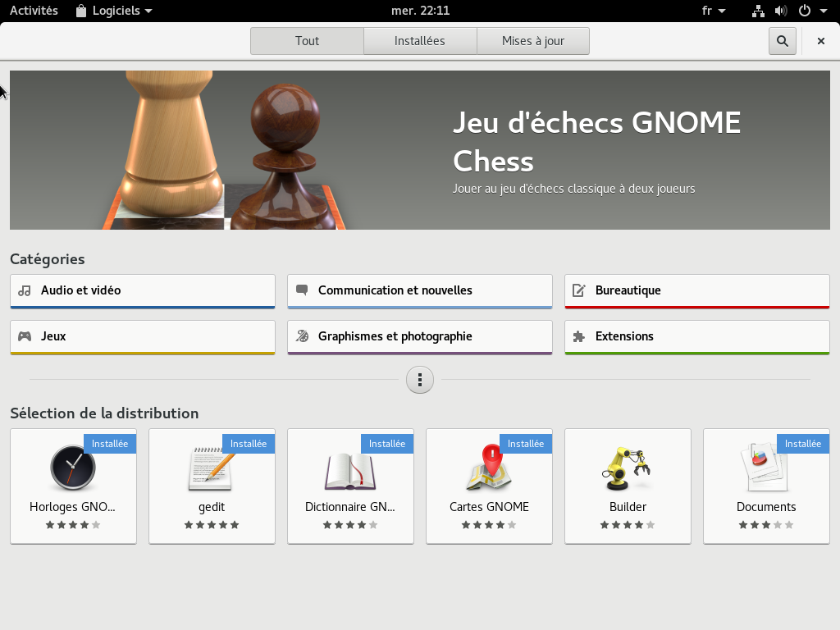Click the volume speaker icon in top bar
Viewport: 840px width, 630px height.
pyautogui.click(x=780, y=11)
